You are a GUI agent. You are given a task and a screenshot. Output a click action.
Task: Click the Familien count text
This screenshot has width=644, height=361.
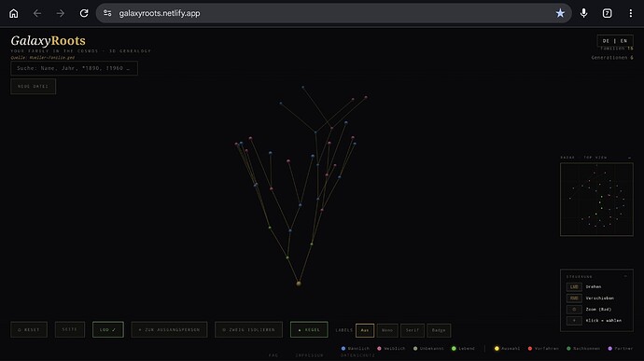pos(617,49)
